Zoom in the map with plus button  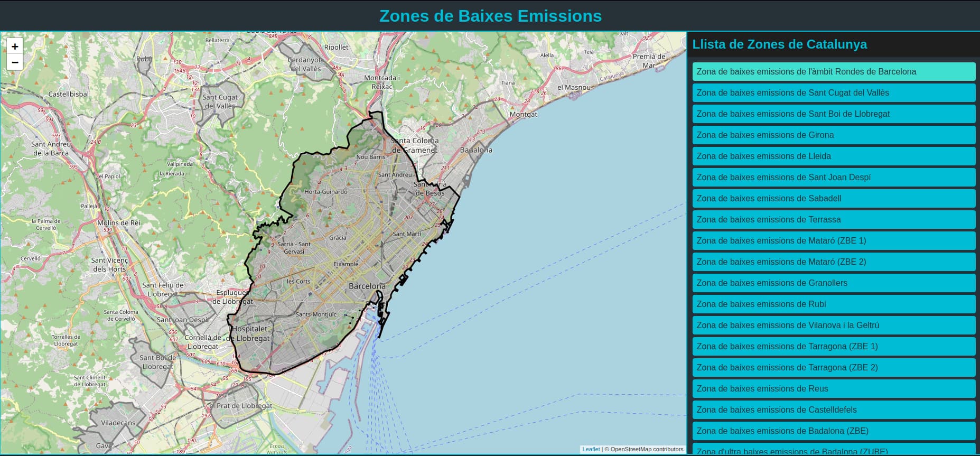pyautogui.click(x=15, y=46)
